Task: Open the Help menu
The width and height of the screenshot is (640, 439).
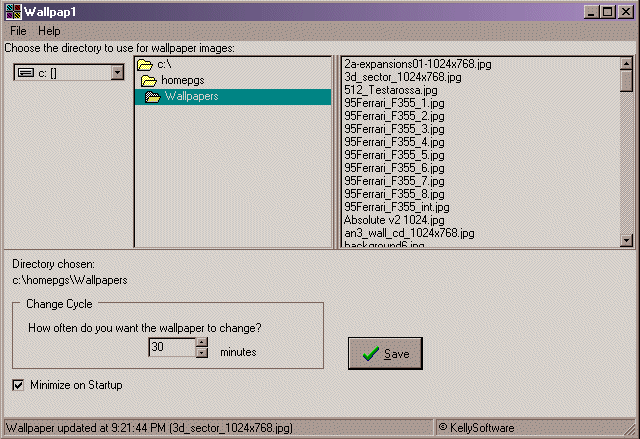Action: click(x=49, y=31)
